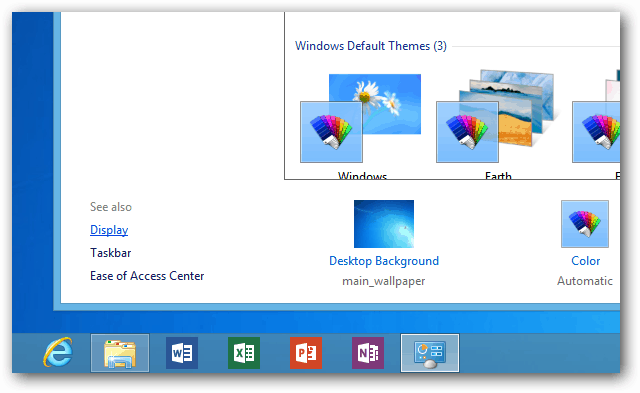Launch Excel from the taskbar
This screenshot has height=393, width=640.
[244, 353]
